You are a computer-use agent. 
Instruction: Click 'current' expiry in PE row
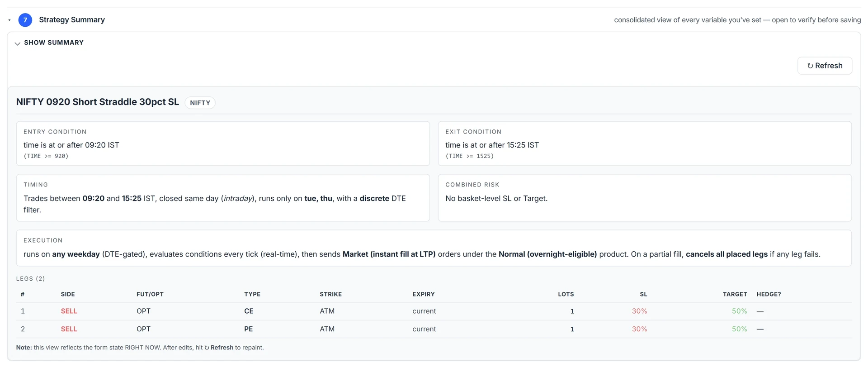[424, 329]
